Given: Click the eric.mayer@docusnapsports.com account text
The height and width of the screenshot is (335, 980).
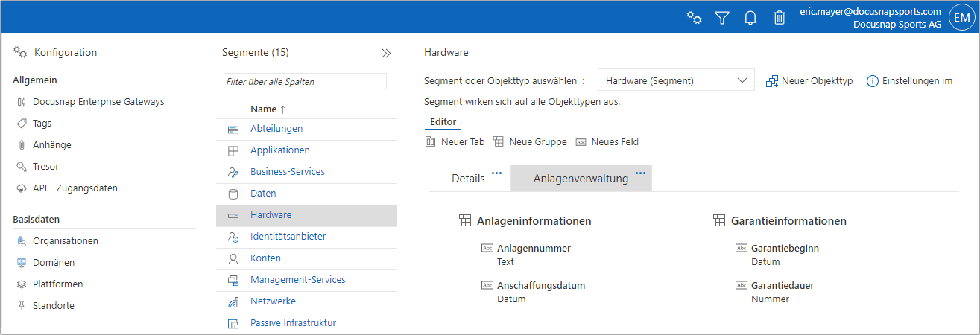Looking at the screenshot, I should tap(870, 12).
